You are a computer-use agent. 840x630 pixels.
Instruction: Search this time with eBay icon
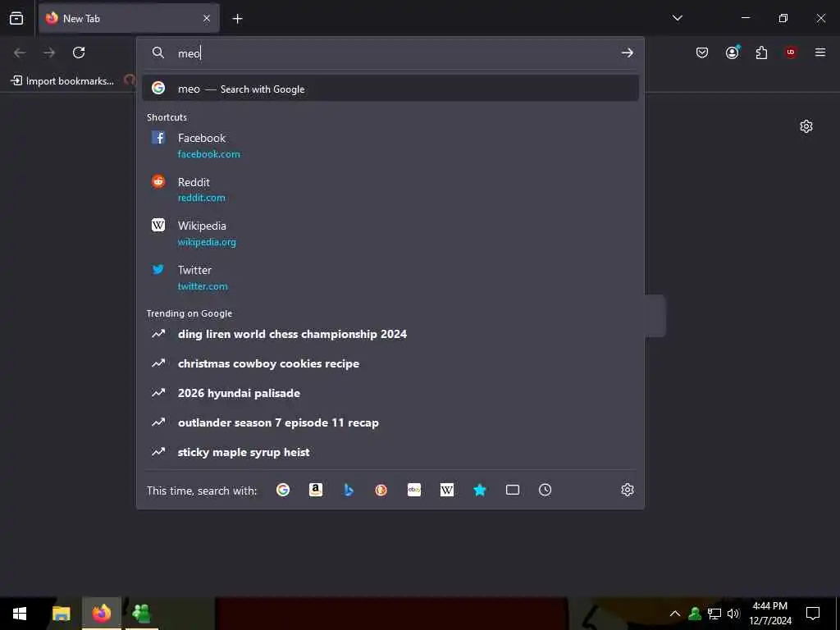click(x=414, y=490)
